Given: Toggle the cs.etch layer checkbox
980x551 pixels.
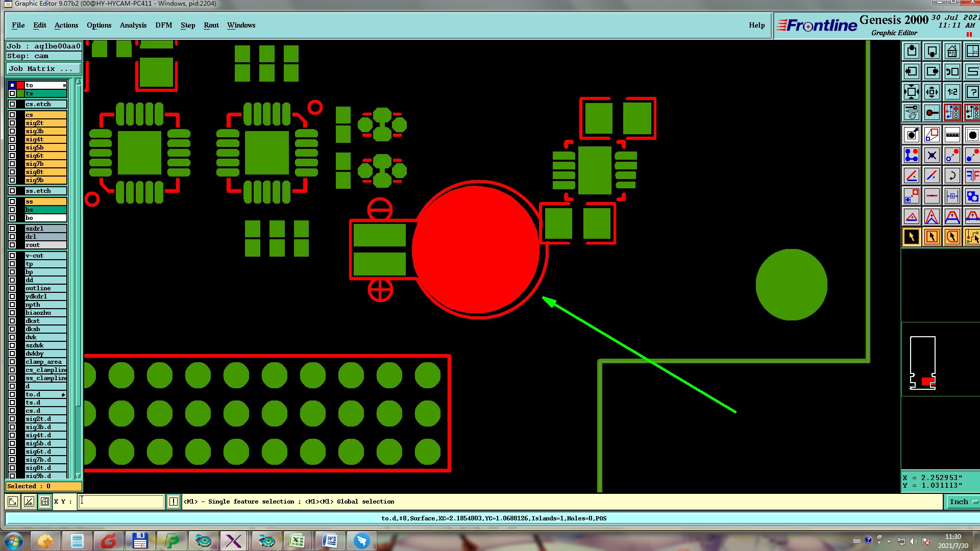Looking at the screenshot, I should [12, 104].
